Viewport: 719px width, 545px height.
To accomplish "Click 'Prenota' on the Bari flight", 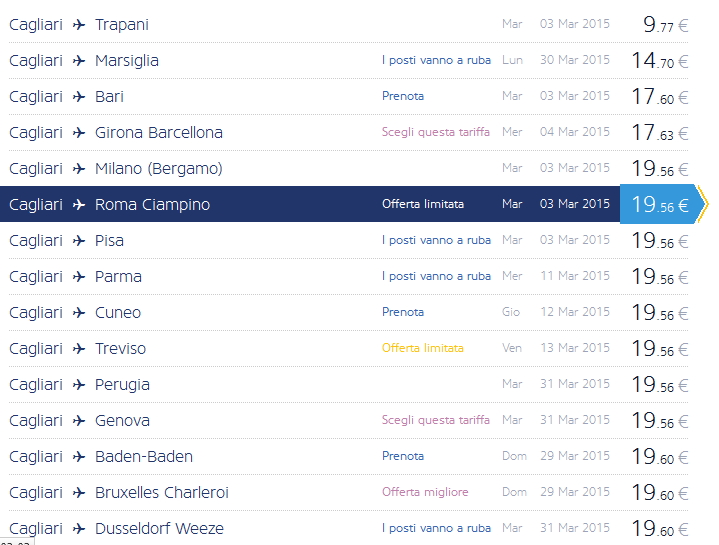I will 403,96.
